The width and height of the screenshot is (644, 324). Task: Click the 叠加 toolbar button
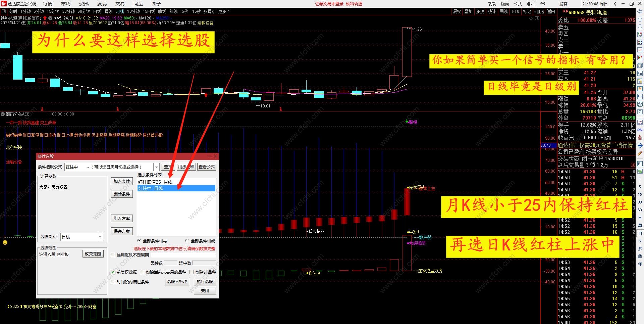(469, 11)
